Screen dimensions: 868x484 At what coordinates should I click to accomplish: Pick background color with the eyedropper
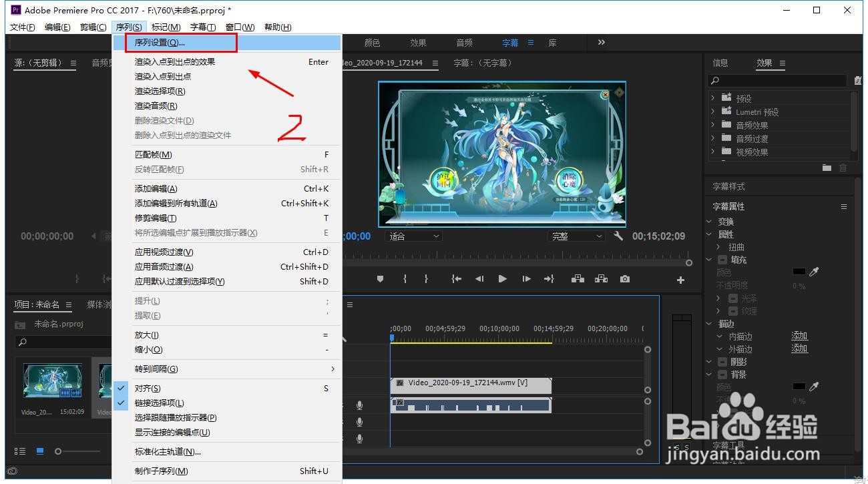[x=814, y=387]
